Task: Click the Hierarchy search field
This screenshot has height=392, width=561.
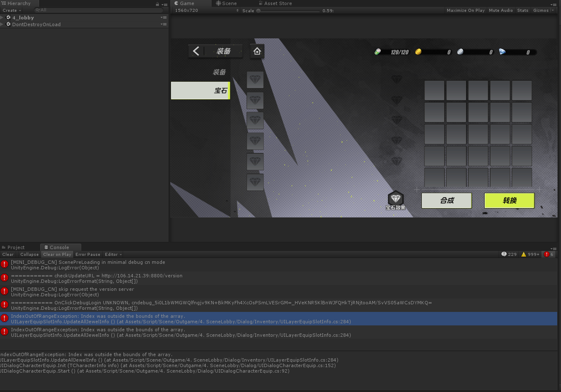Action: click(x=99, y=10)
